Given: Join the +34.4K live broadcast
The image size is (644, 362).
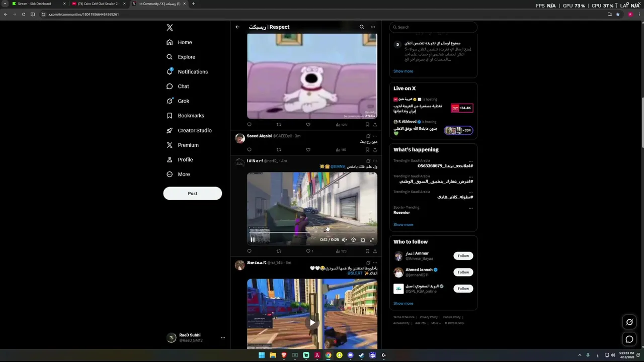Looking at the screenshot, I should pyautogui.click(x=462, y=108).
